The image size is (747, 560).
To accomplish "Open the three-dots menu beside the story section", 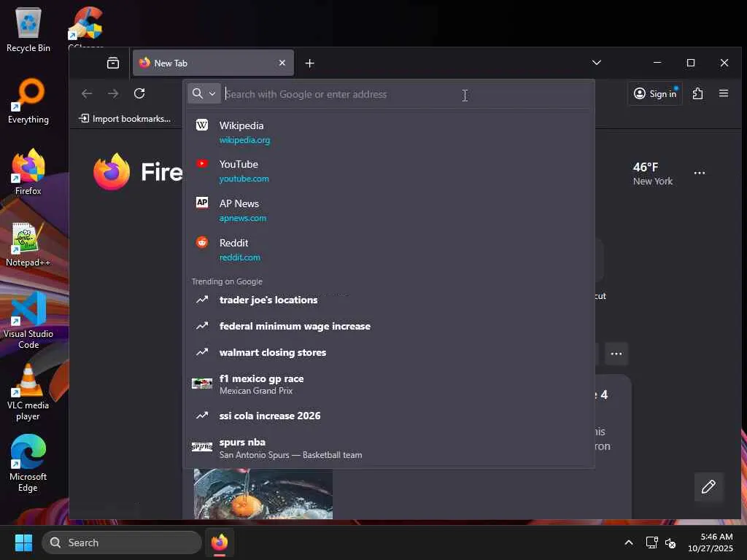I will coord(616,354).
